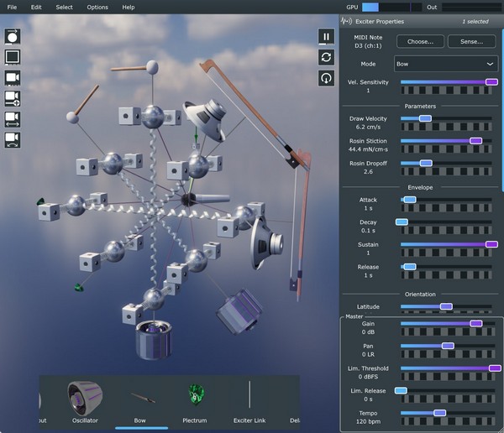This screenshot has width=504, height=433.
Task: Click the camera orbit rotate icon
Action: pos(13,139)
